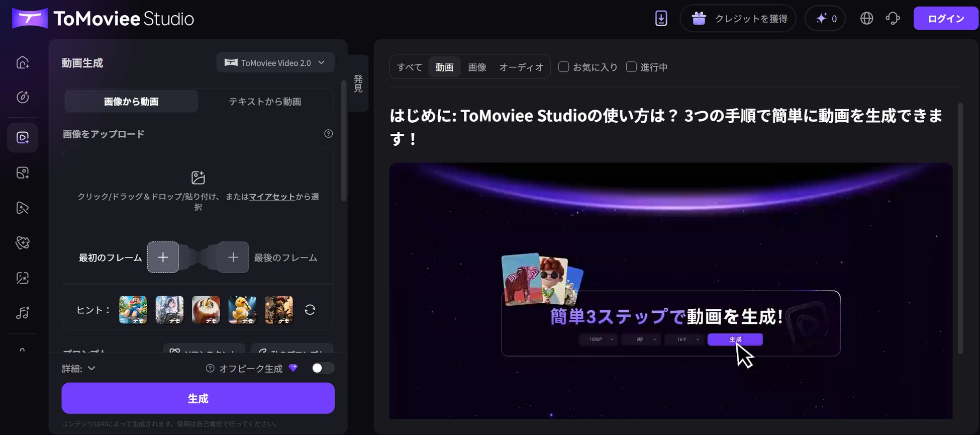Expand the 詳細 options chevron

[91, 369]
